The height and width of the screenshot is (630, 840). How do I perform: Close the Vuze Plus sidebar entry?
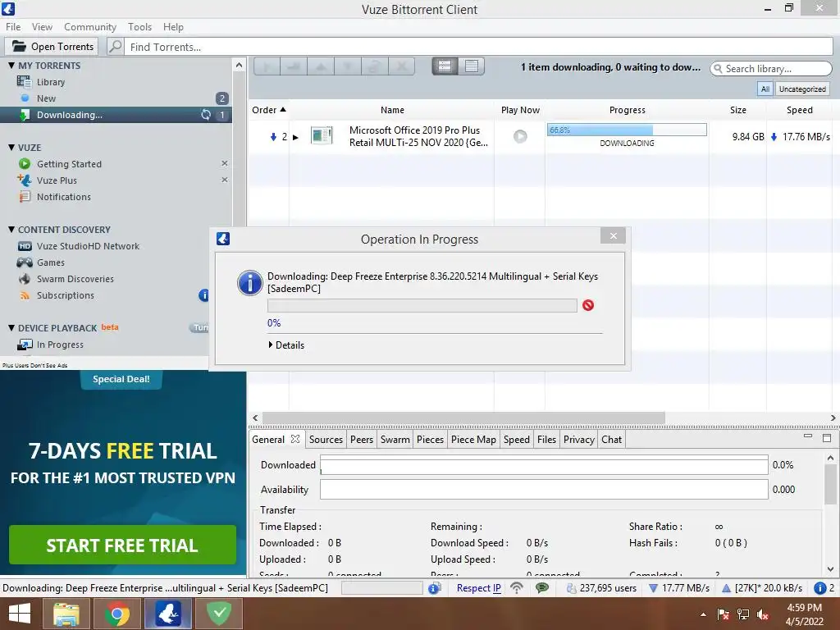click(225, 180)
